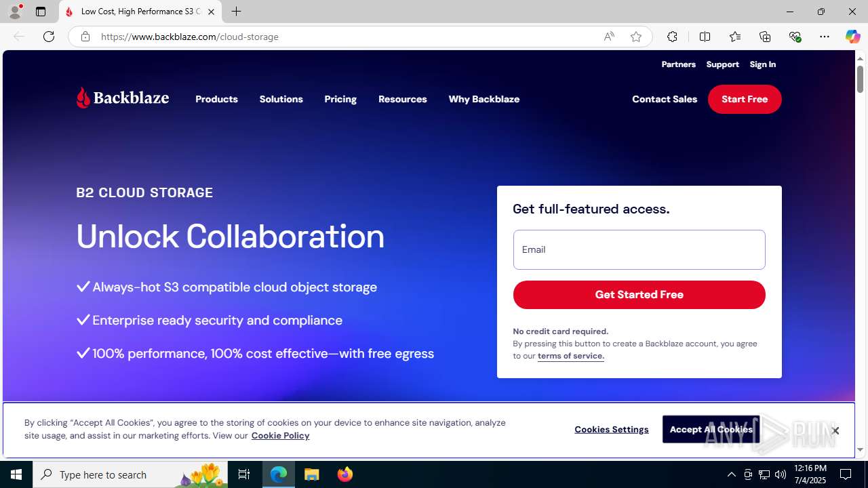The image size is (868, 488).
Task: Click the Partners link
Action: [x=678, y=64]
